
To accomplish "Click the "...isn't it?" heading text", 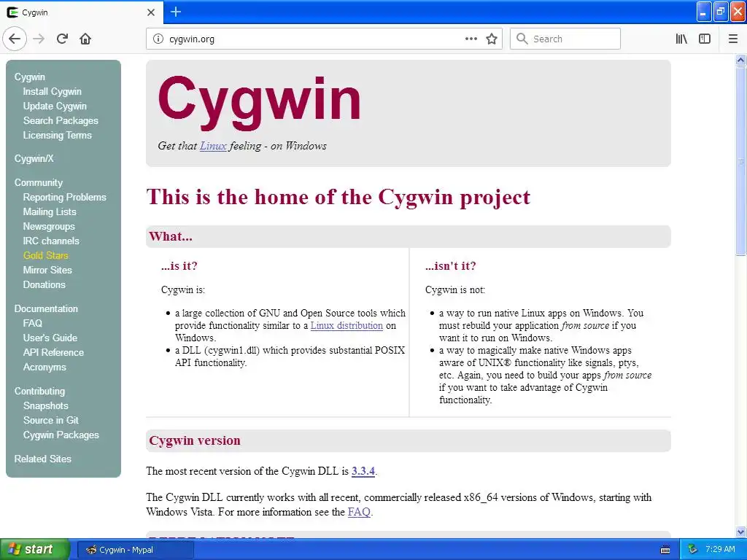I will 451,266.
